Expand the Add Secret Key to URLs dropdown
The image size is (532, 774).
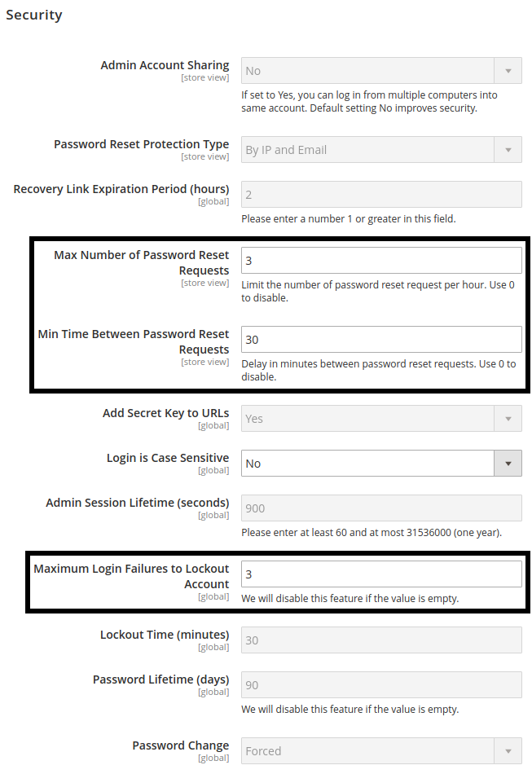coord(381,419)
